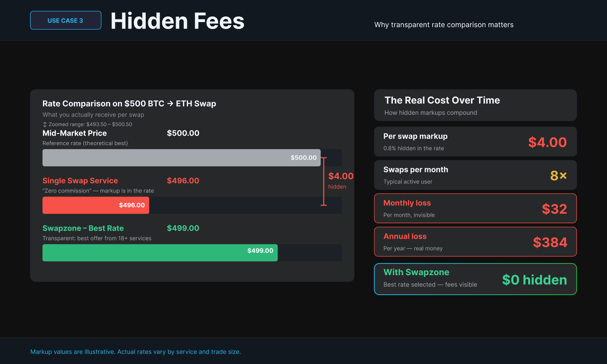Open The Real Cost Over Time card
Image resolution: width=607 pixels, height=364 pixels.
(475, 105)
